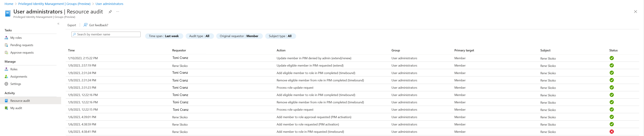Change the Original requestor filter
Image resolution: width=644 pixels, height=136 pixels.
tap(239, 36)
